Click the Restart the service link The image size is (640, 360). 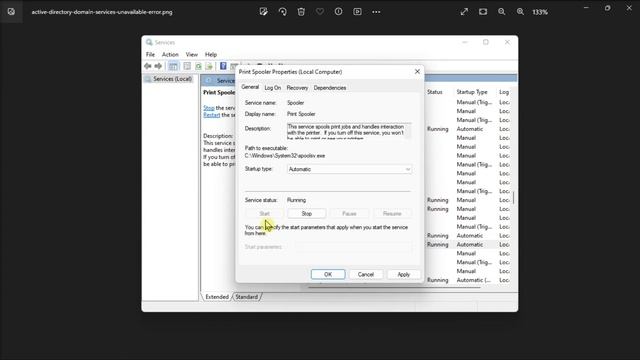click(211, 115)
